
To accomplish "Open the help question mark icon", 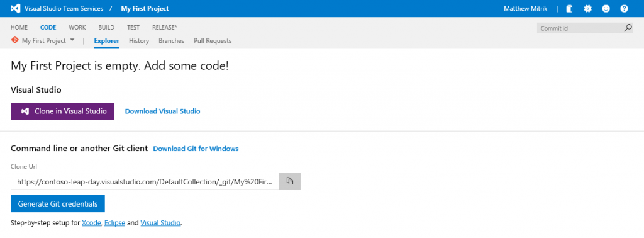I will point(625,9).
